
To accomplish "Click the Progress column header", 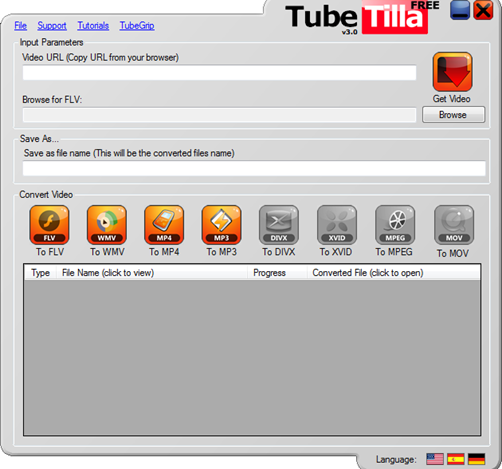I will point(277,273).
